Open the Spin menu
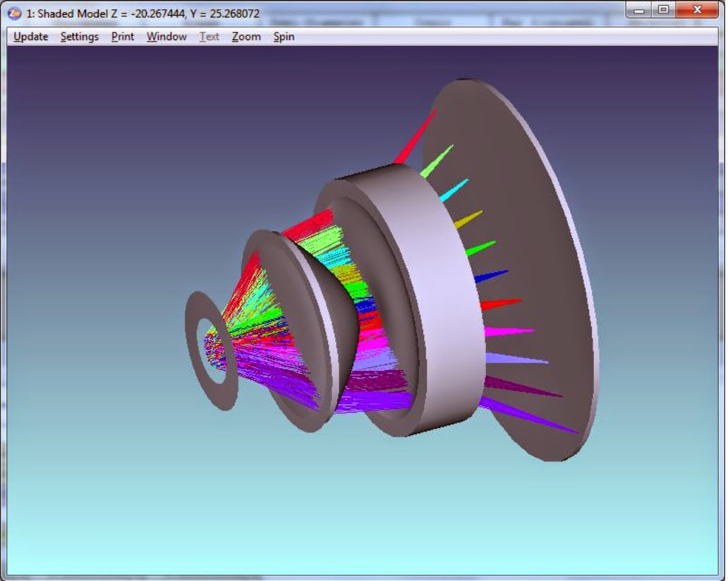The image size is (728, 581). point(284,37)
